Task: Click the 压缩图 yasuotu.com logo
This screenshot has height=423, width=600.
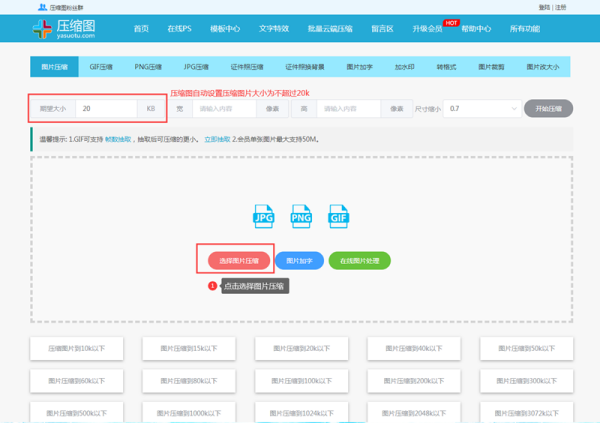Action: 64,29
